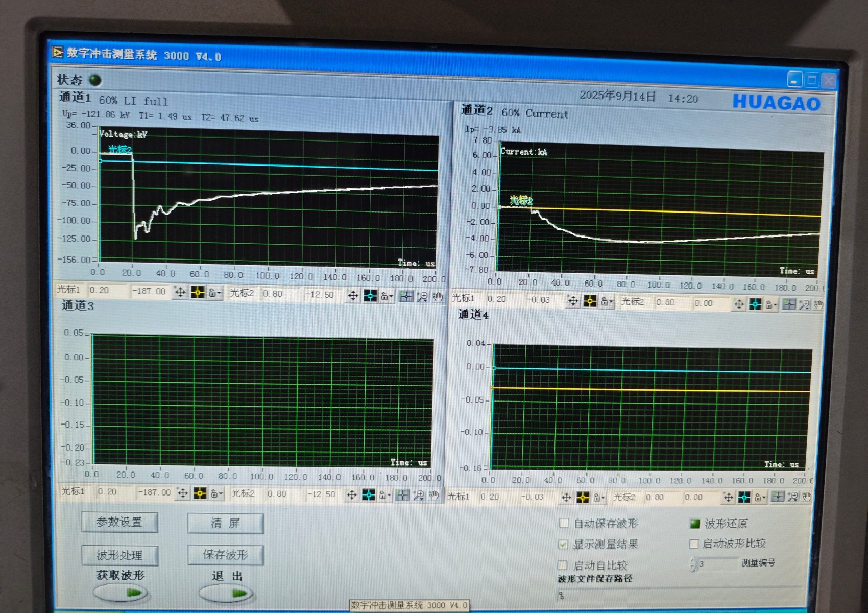This screenshot has height=613, width=868.
Task: Click the cyan 光标2 cursor style icon under 通道1
Action: [x=370, y=296]
